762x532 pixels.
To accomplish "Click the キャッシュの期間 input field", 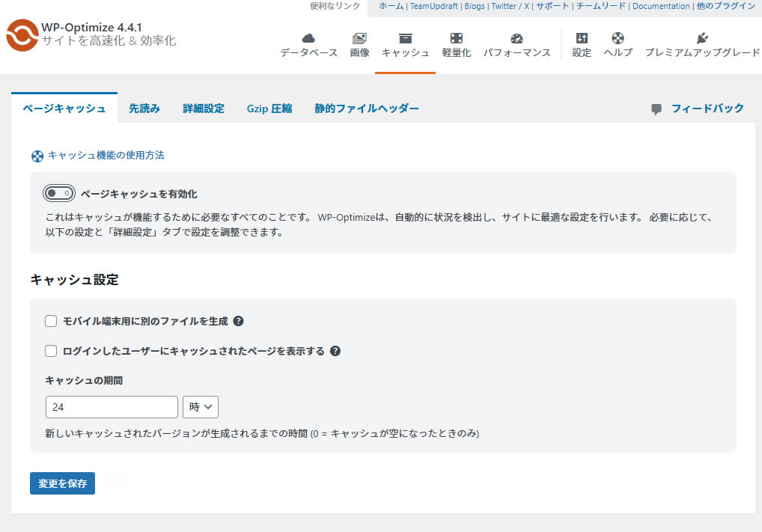I will click(112, 407).
